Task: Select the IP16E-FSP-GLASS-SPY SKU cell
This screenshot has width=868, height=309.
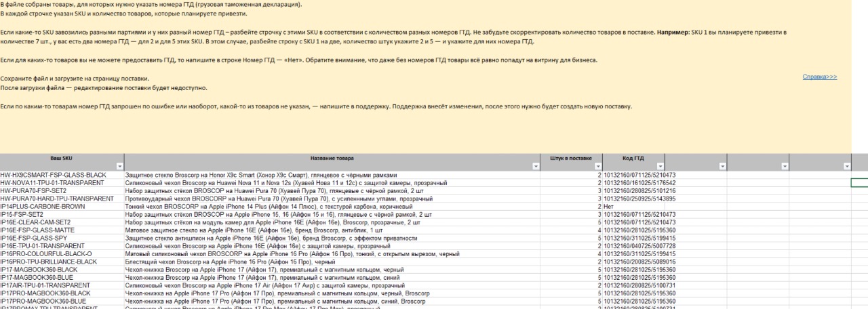Action: tap(62, 238)
